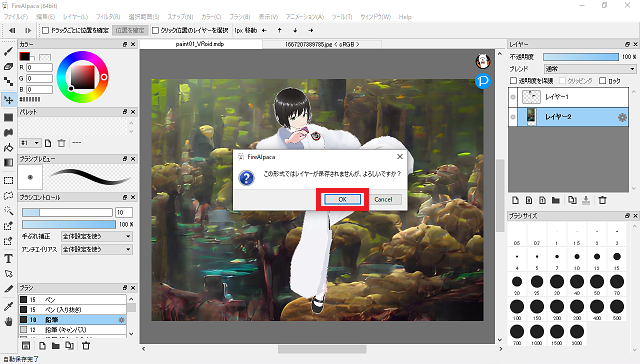The height and width of the screenshot is (364, 640).
Task: Click the move up arrow in toolbar
Action: [280, 30]
